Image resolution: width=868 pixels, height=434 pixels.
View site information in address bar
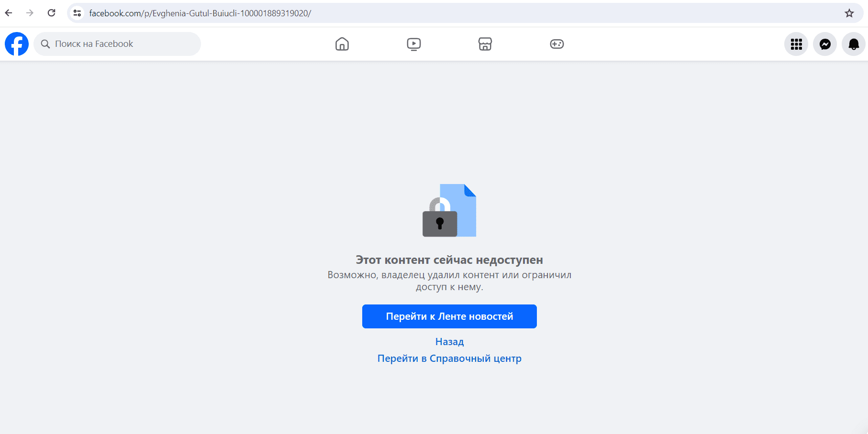(x=77, y=13)
